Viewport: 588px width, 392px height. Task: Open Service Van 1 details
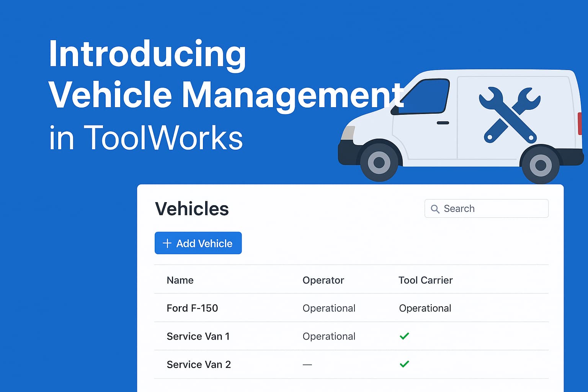[x=198, y=336]
